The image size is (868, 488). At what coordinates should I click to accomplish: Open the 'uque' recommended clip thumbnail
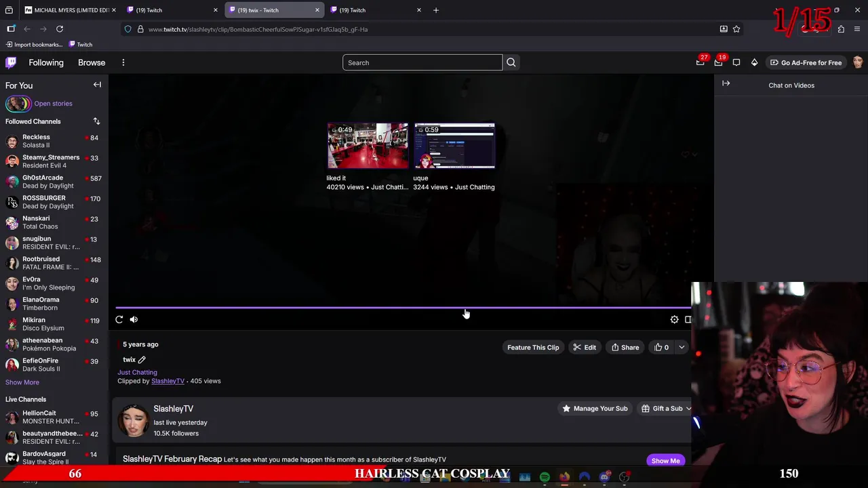coord(454,145)
